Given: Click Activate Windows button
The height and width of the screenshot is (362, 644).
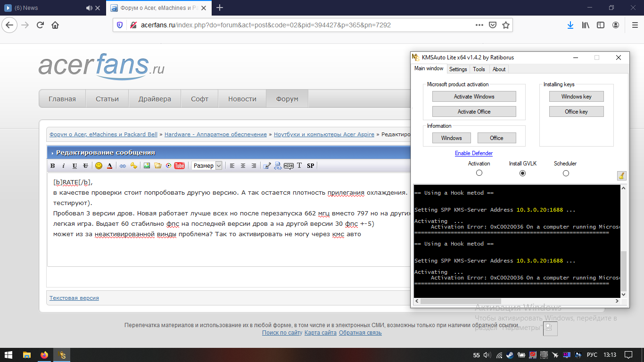Looking at the screenshot, I should (474, 97).
